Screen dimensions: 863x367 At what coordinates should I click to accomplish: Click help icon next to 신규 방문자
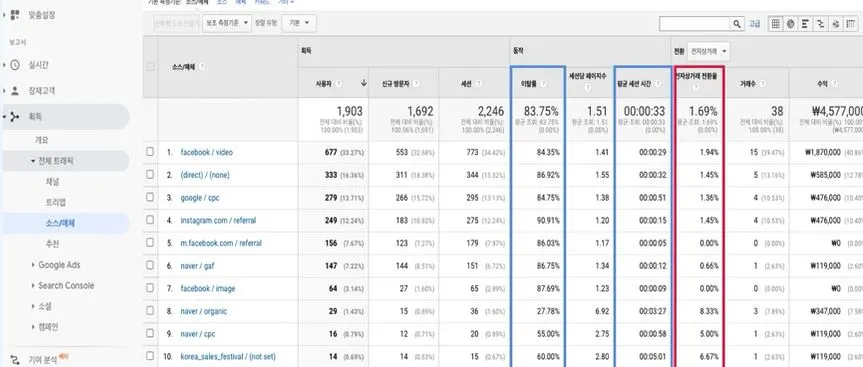point(416,84)
